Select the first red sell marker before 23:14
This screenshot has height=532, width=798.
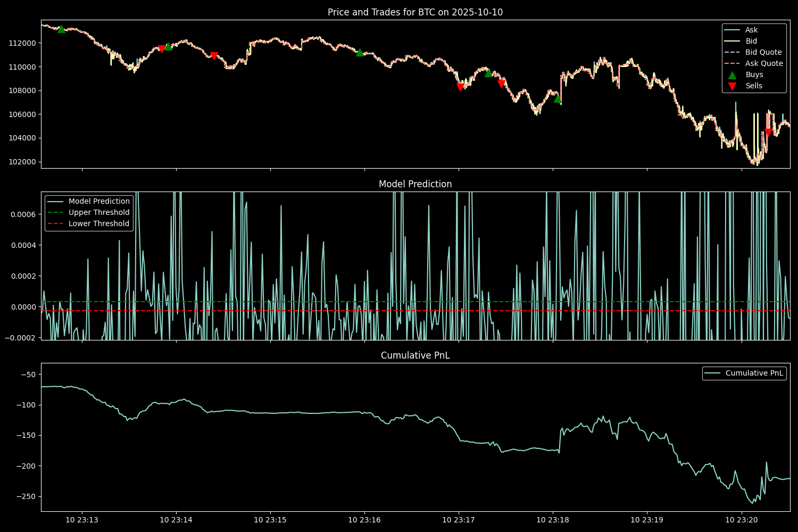(x=162, y=49)
